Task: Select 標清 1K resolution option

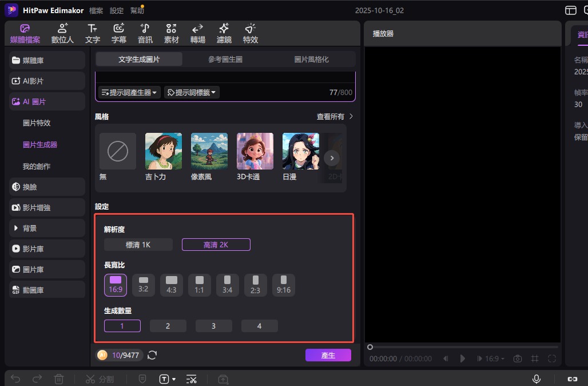Action: pyautogui.click(x=138, y=245)
